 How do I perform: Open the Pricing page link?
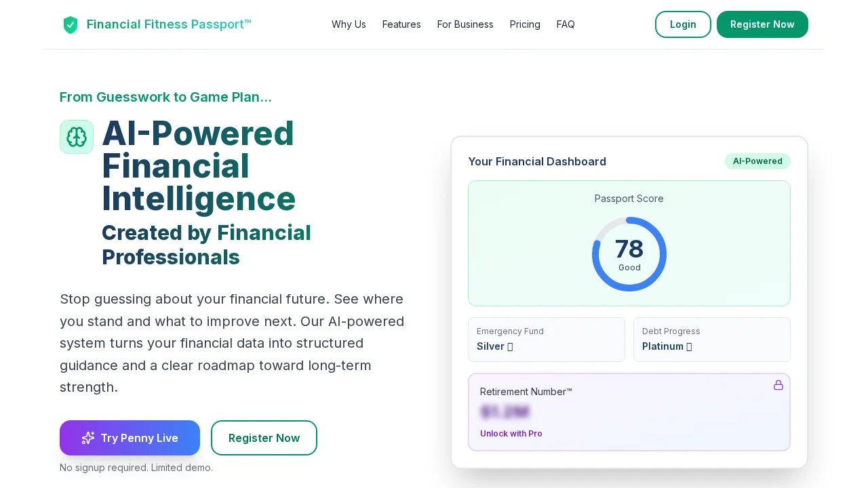[x=525, y=24]
